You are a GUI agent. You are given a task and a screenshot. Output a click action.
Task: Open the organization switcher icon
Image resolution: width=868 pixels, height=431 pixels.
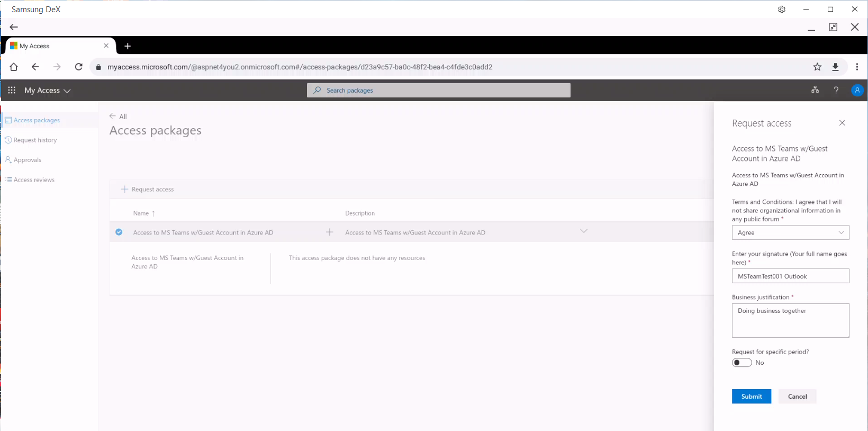(x=815, y=90)
